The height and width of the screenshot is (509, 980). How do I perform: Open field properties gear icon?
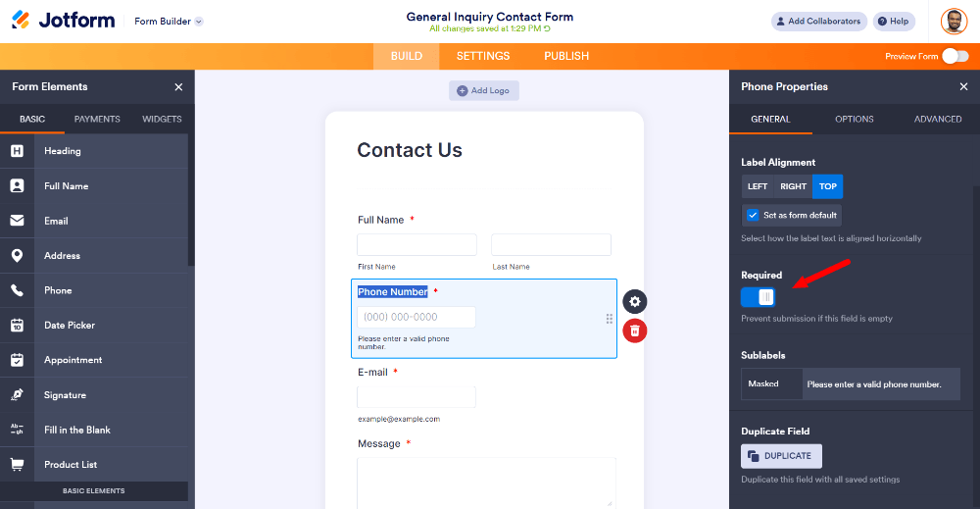[634, 302]
